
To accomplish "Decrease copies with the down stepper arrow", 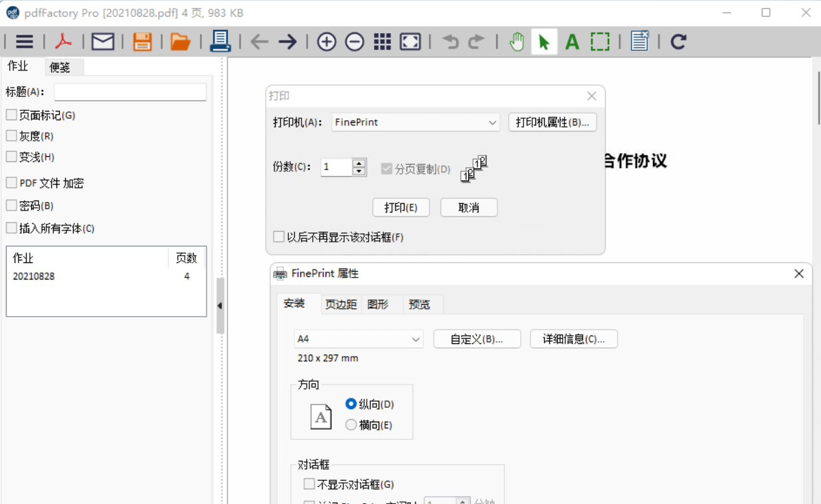I will [359, 171].
